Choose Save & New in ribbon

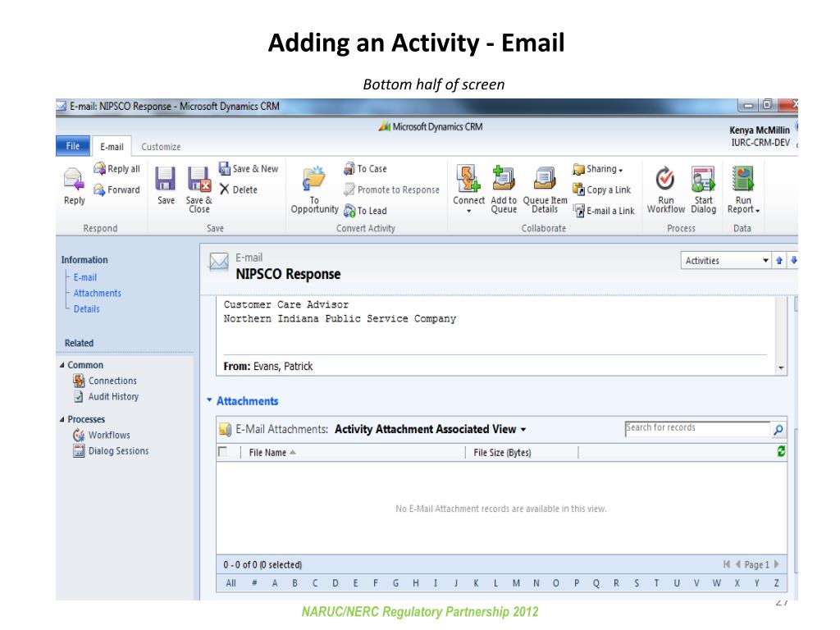pyautogui.click(x=249, y=169)
